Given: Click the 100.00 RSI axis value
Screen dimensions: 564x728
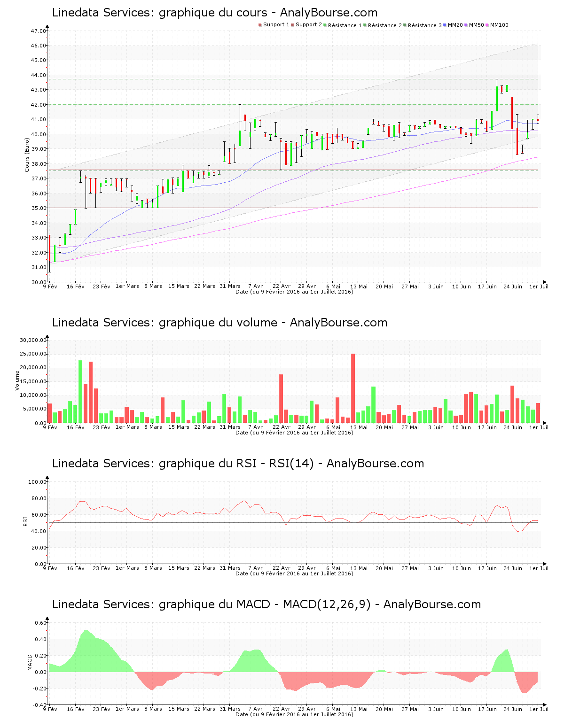Looking at the screenshot, I should 37,482.
